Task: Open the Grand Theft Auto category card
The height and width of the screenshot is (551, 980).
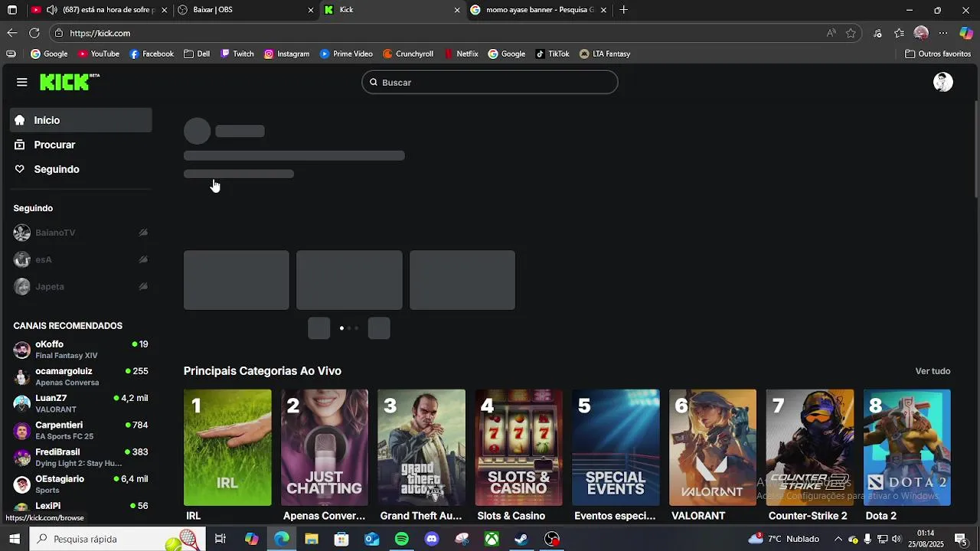Action: point(421,448)
